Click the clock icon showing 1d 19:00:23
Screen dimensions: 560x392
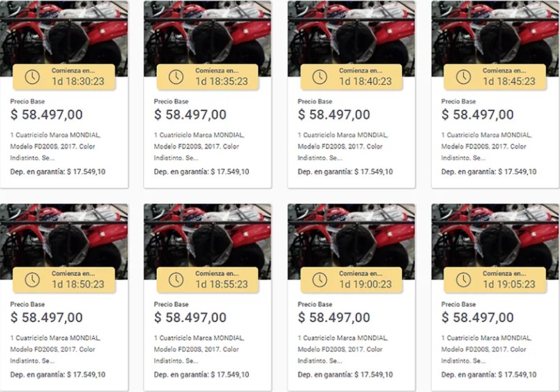319,280
